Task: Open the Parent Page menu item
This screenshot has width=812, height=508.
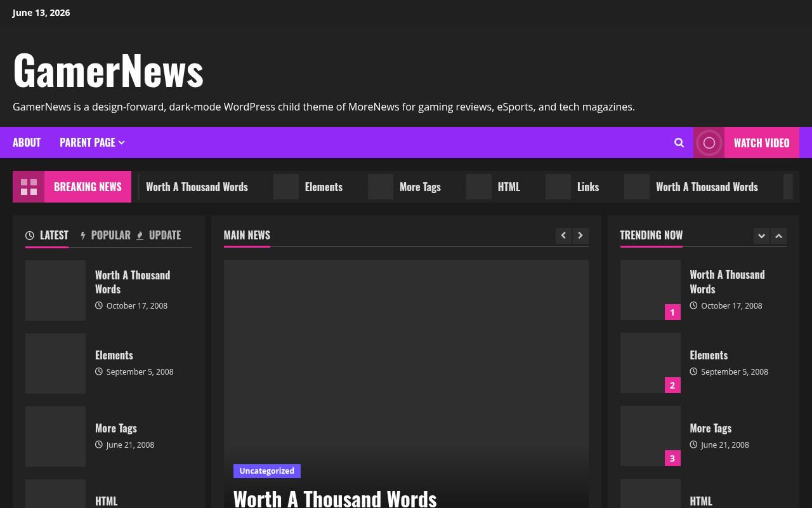Action: (88, 142)
